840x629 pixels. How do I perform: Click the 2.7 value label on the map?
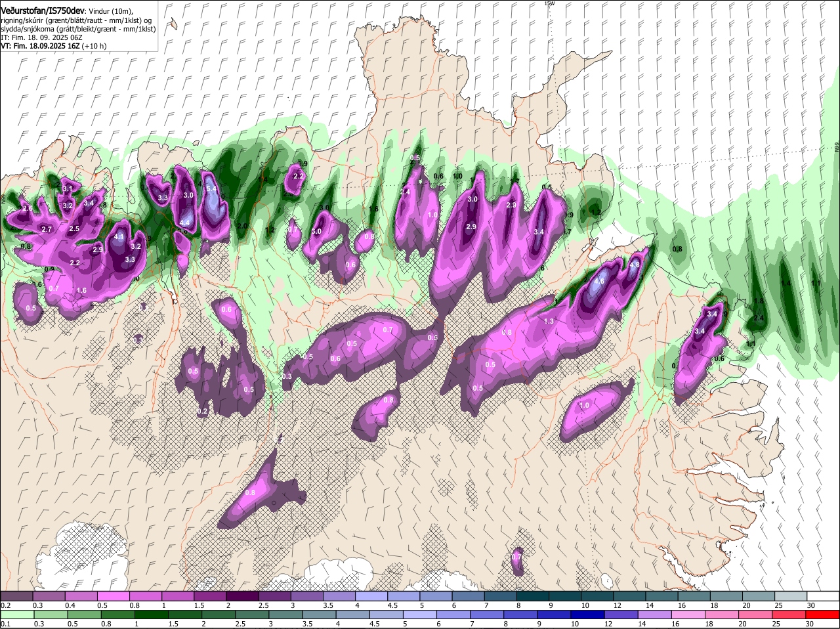[x=47, y=229]
